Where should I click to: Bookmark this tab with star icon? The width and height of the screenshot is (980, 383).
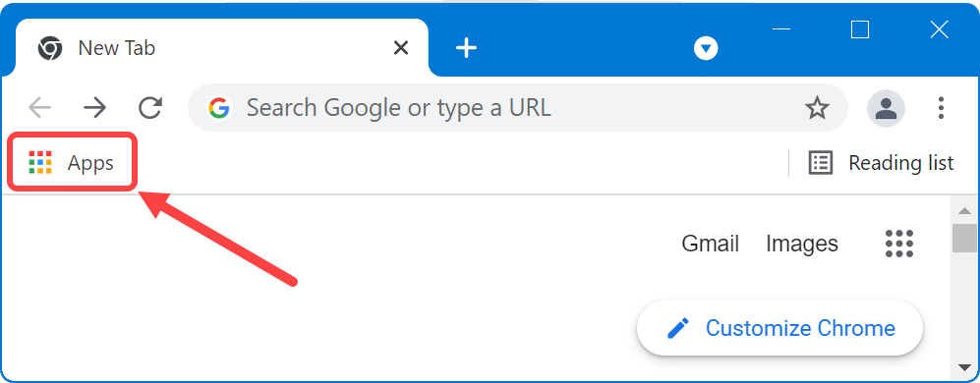point(816,109)
